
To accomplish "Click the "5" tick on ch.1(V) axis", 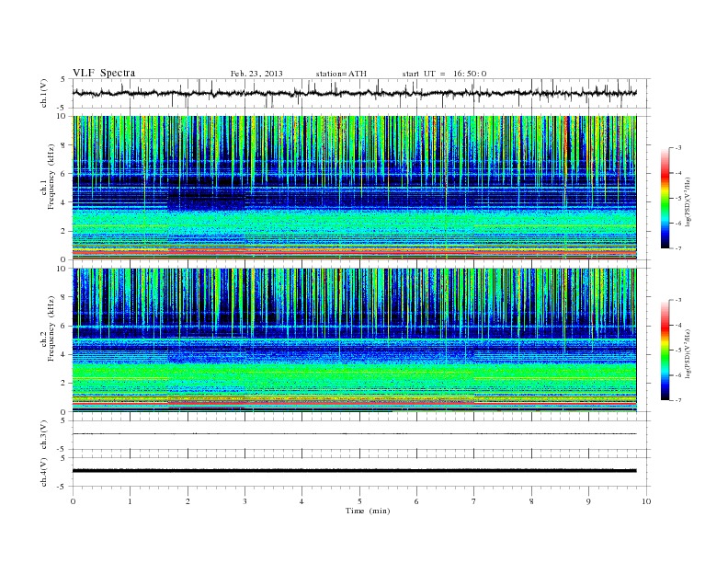I will tap(63, 79).
